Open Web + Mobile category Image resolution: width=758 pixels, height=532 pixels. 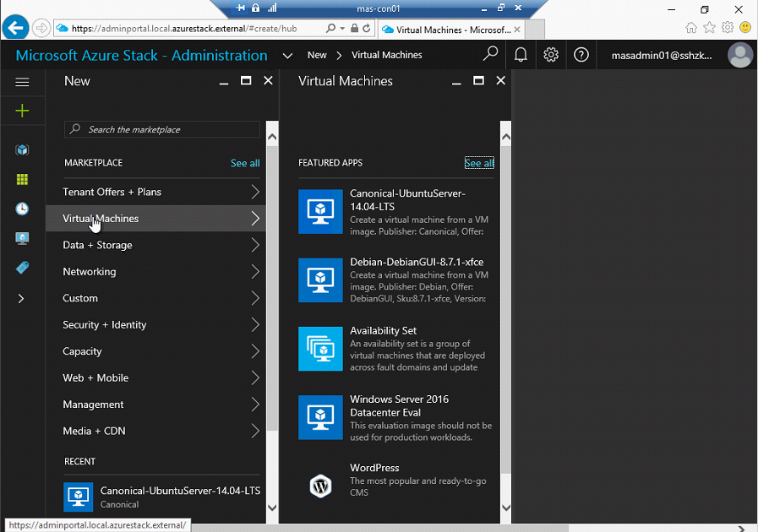tap(155, 377)
